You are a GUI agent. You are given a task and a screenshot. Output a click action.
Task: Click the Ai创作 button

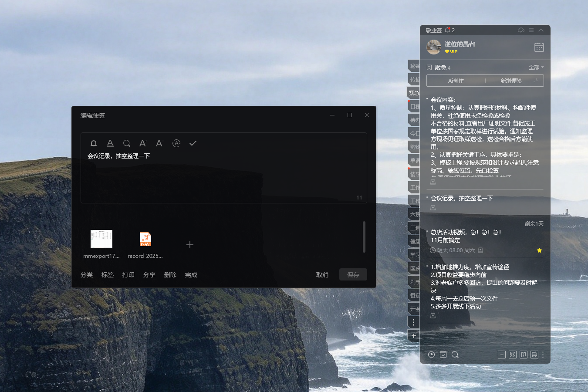tap(456, 81)
